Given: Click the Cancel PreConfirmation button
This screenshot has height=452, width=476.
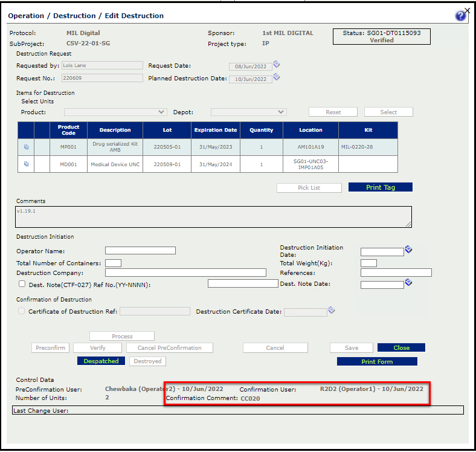Looking at the screenshot, I should tap(169, 348).
